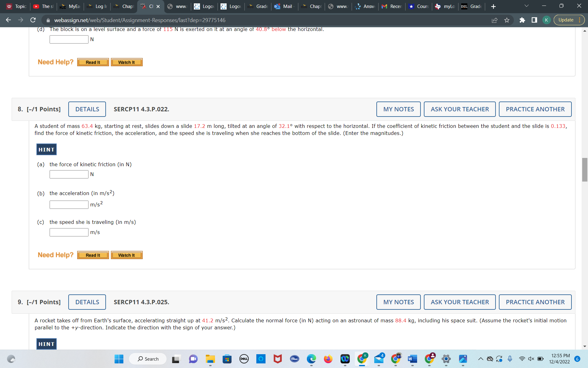The height and width of the screenshot is (368, 588).
Task: Open Watch It help for question 8
Action: 126,255
